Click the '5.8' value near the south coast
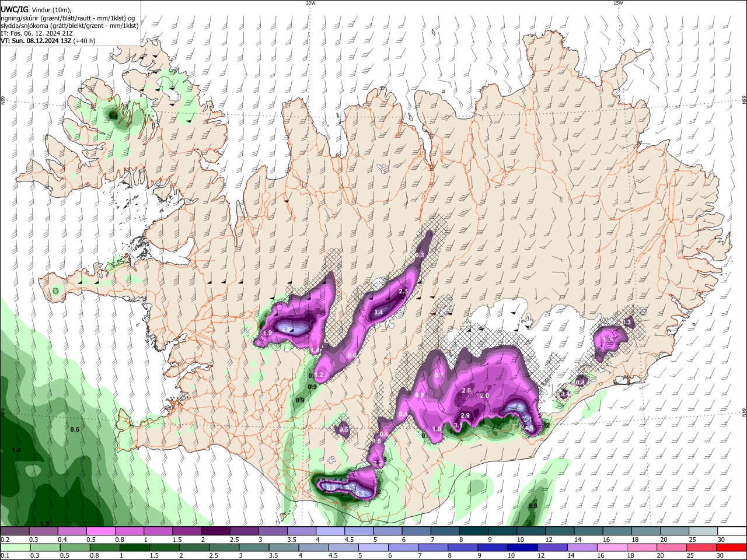Screen dimensions: 747x560 coord(331,488)
